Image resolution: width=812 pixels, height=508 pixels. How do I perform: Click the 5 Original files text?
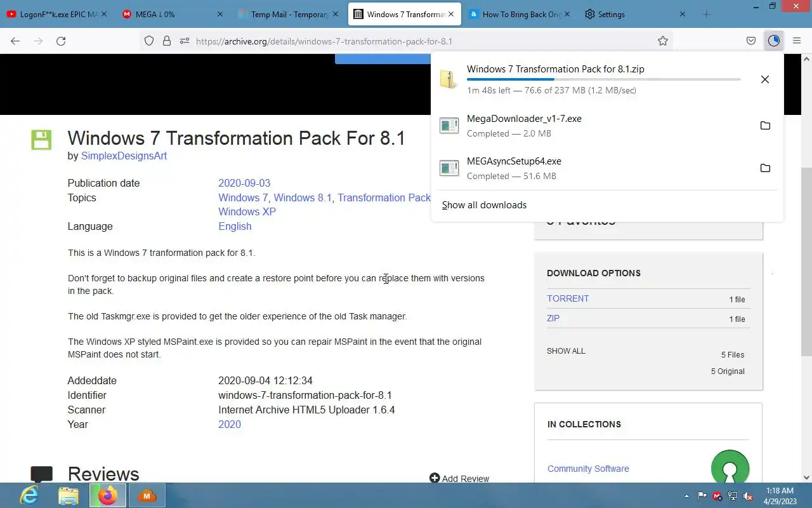(x=728, y=371)
